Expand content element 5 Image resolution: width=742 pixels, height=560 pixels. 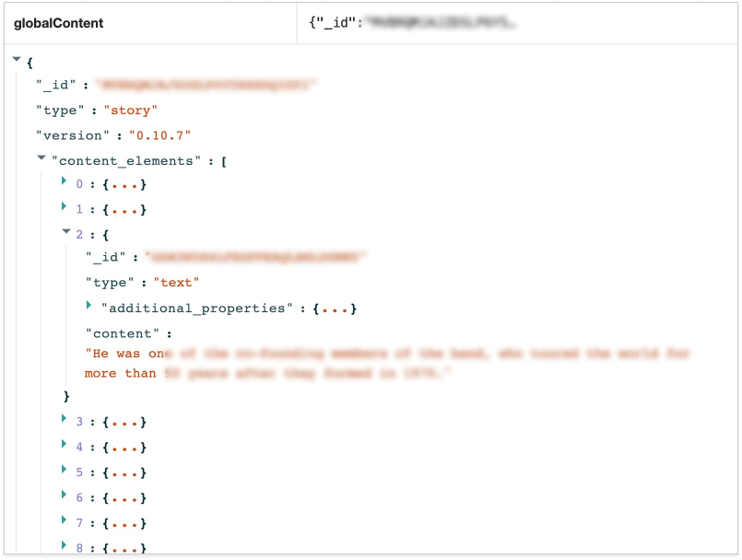tap(64, 470)
